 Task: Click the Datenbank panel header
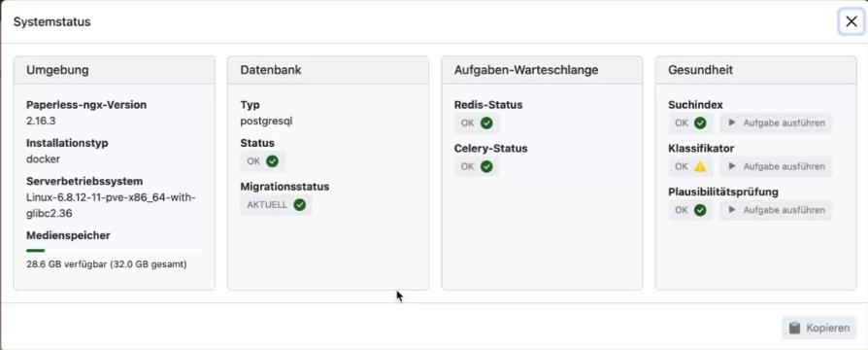coord(328,70)
